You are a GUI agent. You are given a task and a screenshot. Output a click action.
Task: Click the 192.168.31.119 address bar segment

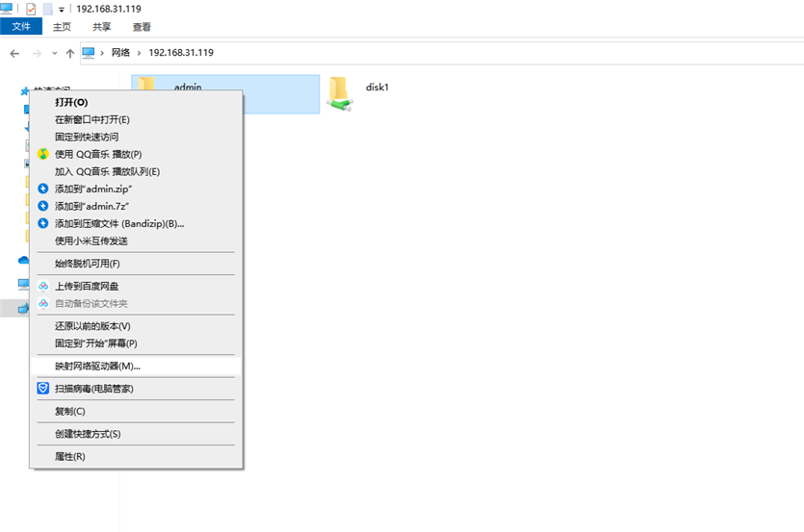(181, 53)
